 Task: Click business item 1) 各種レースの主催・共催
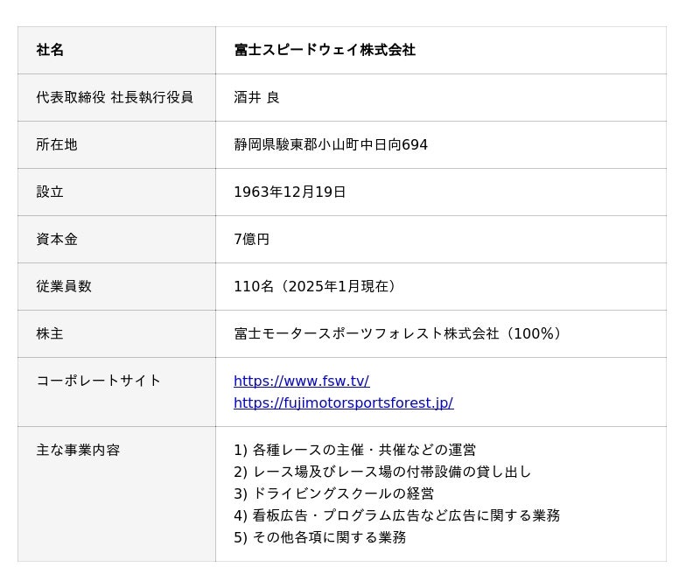point(354,451)
